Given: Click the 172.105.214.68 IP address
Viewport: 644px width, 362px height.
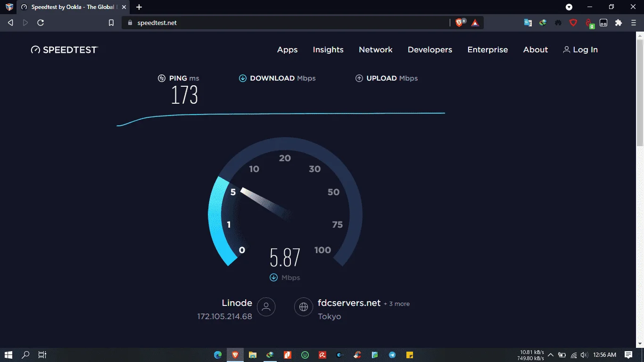Looking at the screenshot, I should (225, 317).
